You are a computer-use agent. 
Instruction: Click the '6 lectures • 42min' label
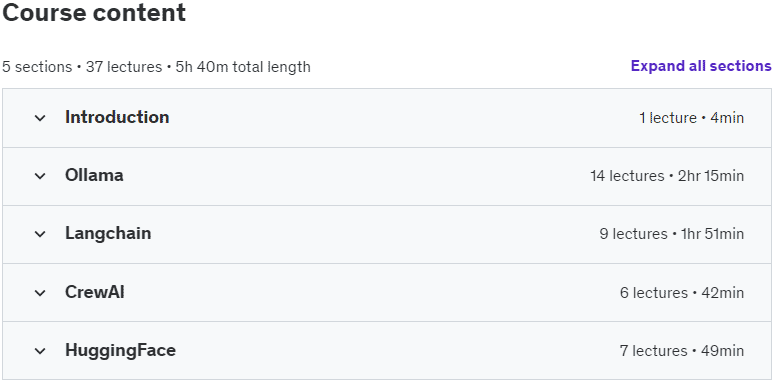(682, 293)
